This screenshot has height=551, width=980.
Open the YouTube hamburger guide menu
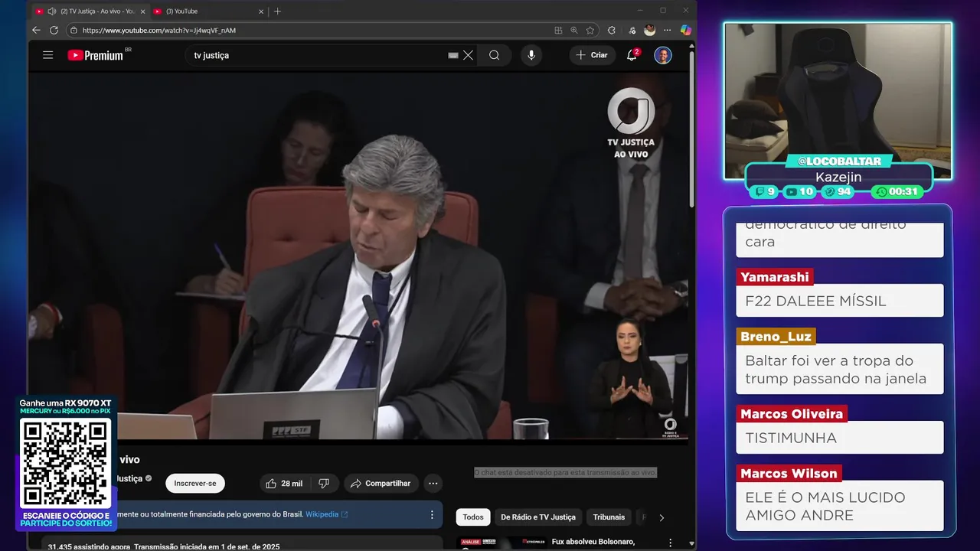coord(47,55)
